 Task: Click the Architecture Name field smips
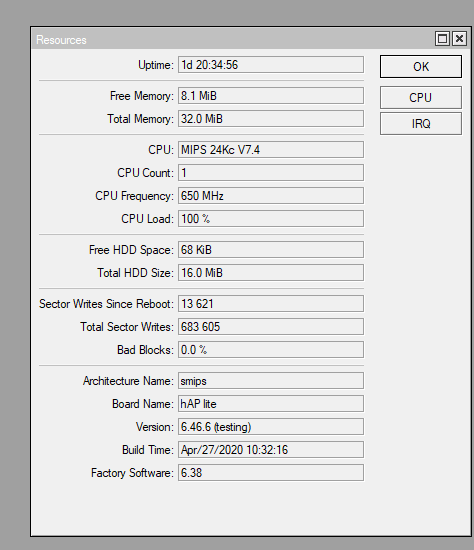[x=271, y=381]
